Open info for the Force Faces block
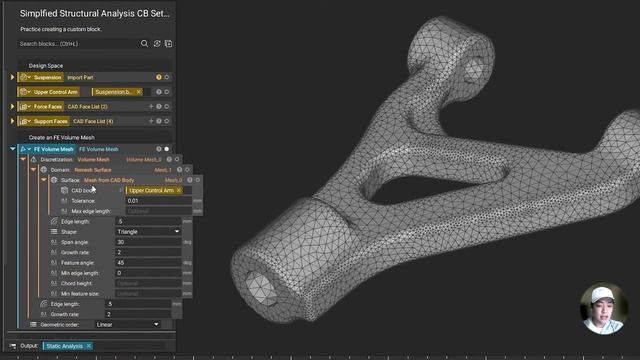The image size is (640, 360). point(159,107)
